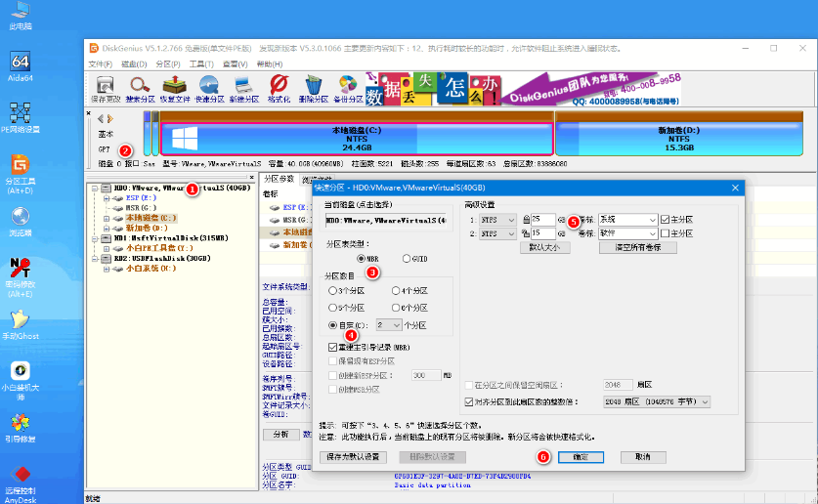Expand the 本地磁盘(C:) tree node

[107, 218]
